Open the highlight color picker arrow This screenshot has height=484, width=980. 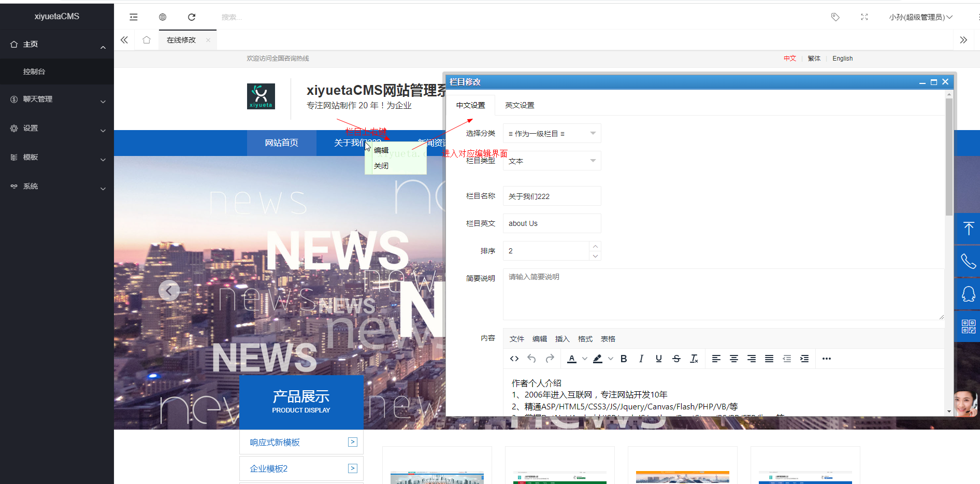[x=611, y=359]
